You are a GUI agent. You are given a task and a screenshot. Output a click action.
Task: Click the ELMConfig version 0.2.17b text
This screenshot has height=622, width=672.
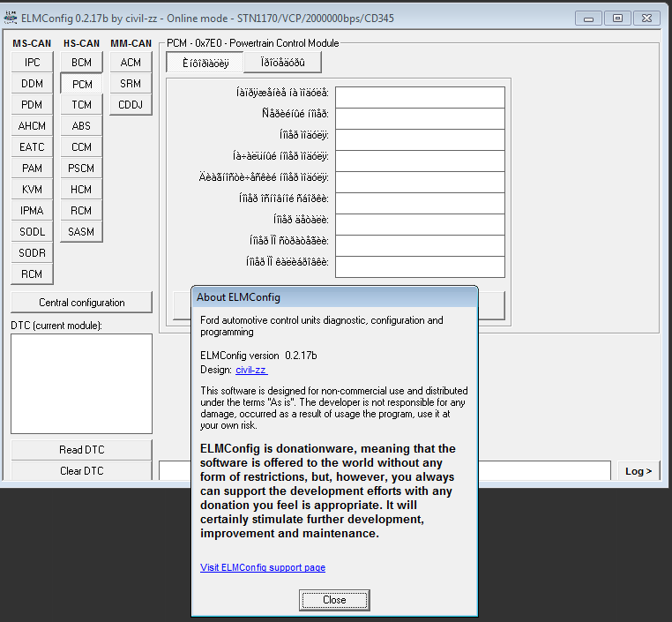tap(258, 356)
